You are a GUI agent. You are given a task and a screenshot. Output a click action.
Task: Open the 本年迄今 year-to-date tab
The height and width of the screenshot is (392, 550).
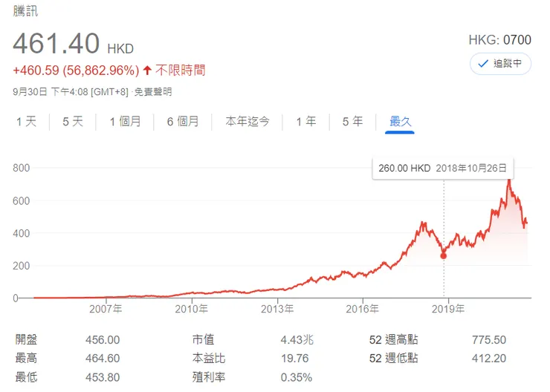tap(247, 122)
